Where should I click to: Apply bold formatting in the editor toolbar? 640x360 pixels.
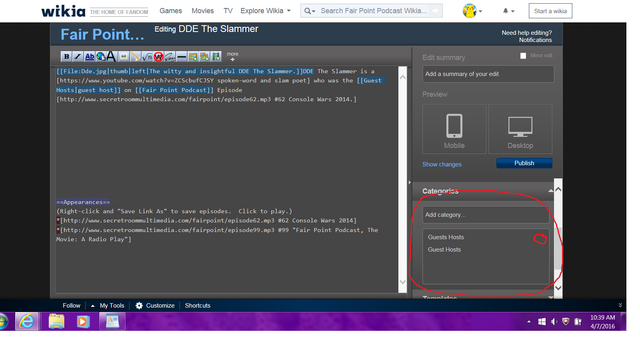pyautogui.click(x=66, y=57)
